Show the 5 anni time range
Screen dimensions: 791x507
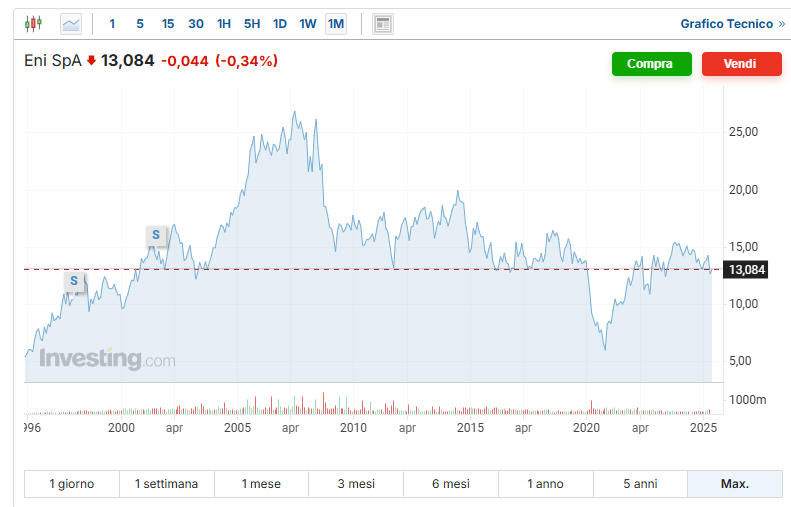coord(640,484)
